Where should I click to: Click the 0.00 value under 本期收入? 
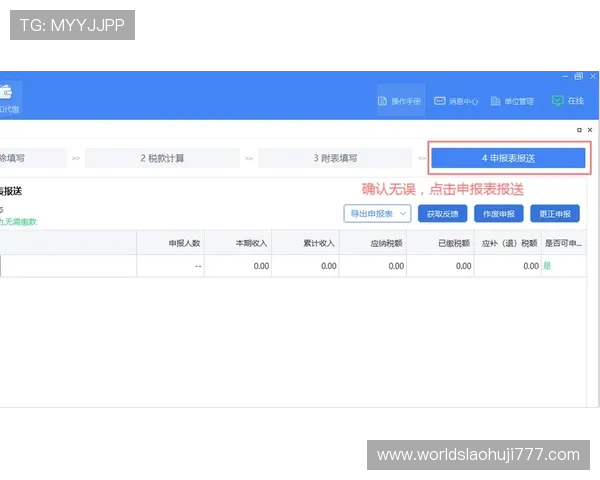[261, 266]
